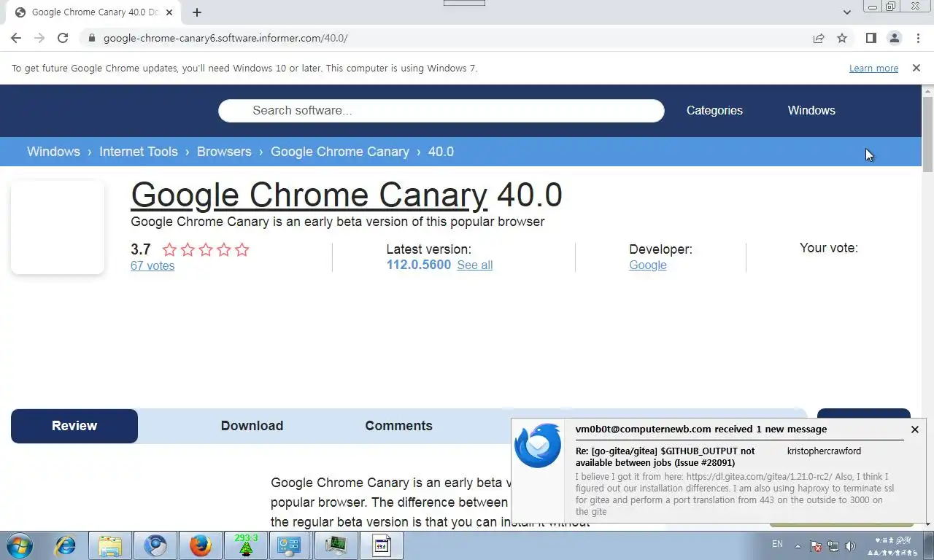Go back with the browser back arrow
Screen dimensions: 934x560
(x=16, y=38)
